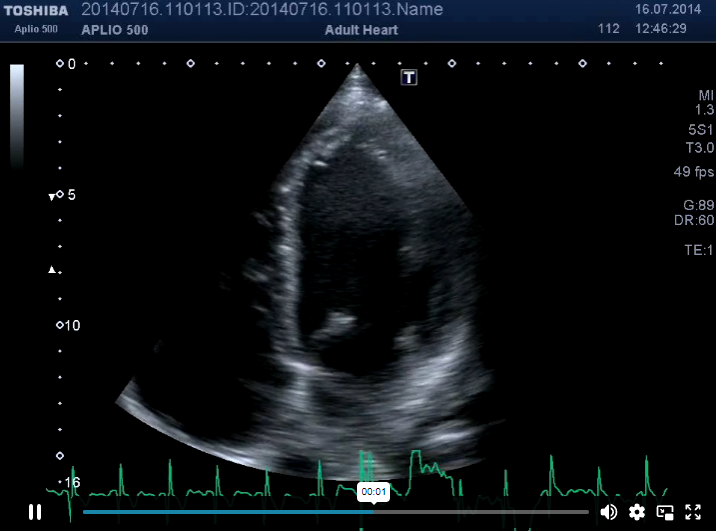This screenshot has width=716, height=531.
Task: Click the 49 fps frame rate readout
Action: pyautogui.click(x=693, y=172)
